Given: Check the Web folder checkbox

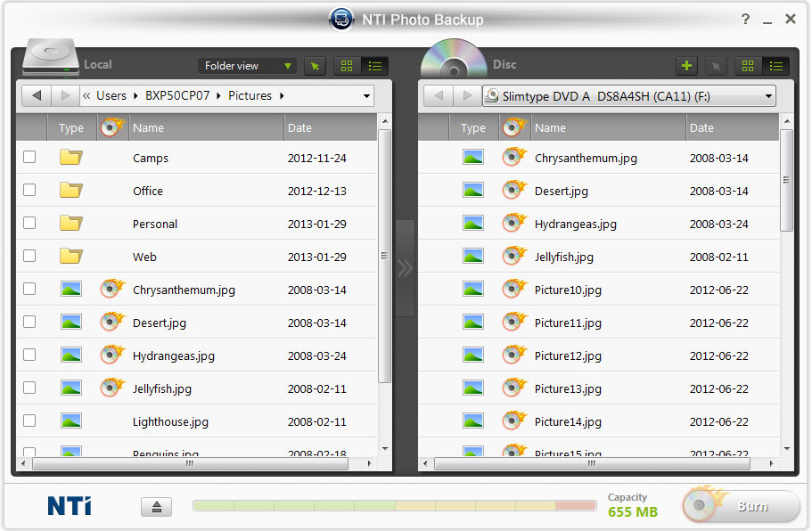Looking at the screenshot, I should click(x=29, y=256).
